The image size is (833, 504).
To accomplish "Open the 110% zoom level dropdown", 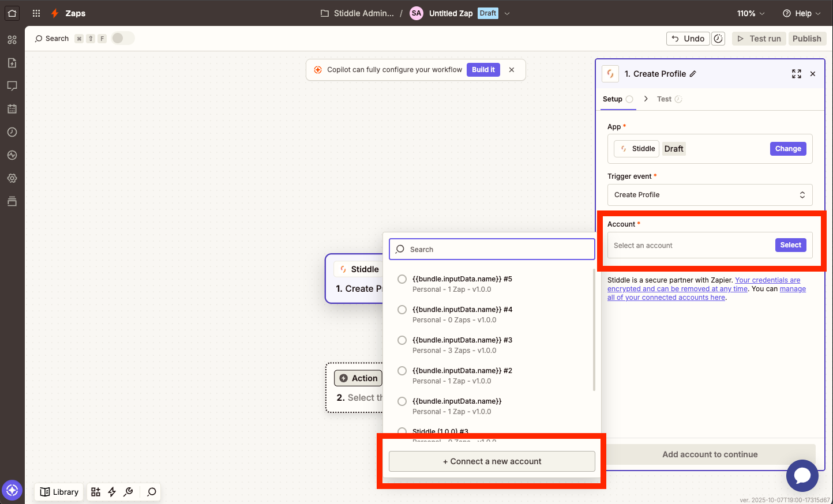I will pyautogui.click(x=751, y=13).
